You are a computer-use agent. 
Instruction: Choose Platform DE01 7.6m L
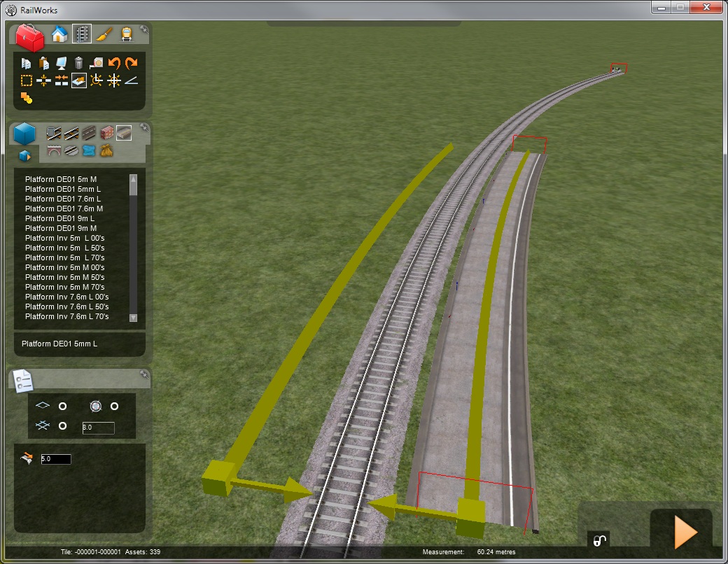tap(63, 199)
